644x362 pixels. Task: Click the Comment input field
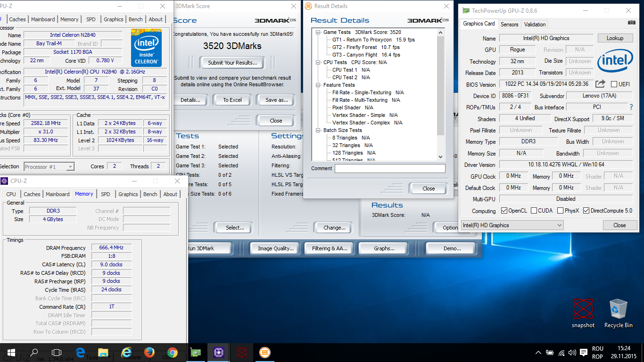[x=390, y=168]
